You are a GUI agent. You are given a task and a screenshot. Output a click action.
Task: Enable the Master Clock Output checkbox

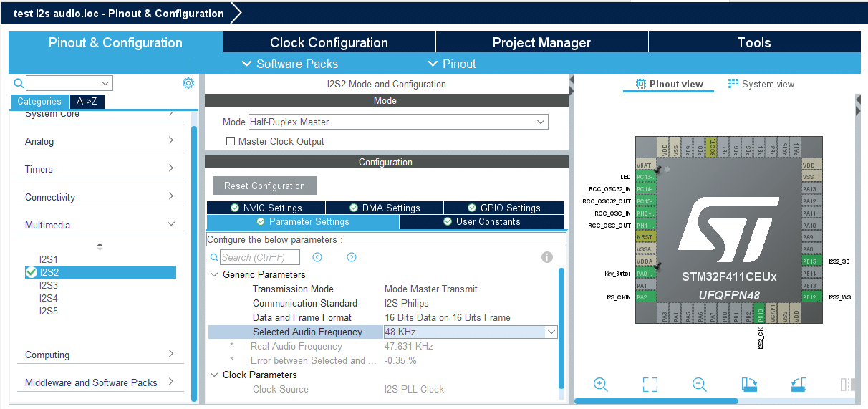[231, 141]
